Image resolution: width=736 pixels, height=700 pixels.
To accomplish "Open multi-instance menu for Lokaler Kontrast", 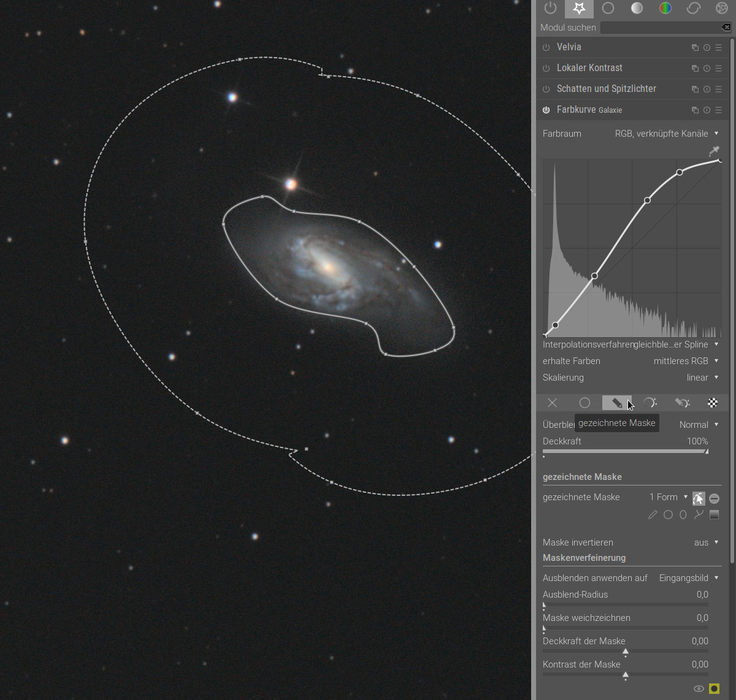I will coord(695,68).
